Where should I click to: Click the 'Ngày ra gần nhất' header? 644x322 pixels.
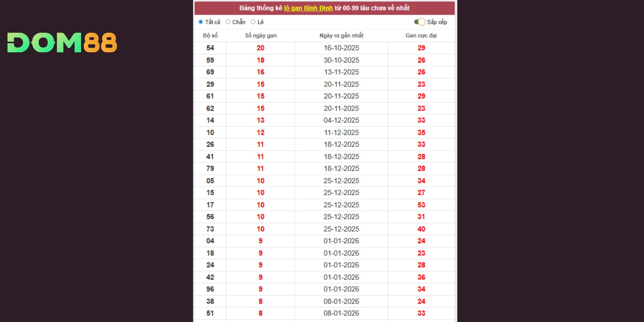click(341, 36)
